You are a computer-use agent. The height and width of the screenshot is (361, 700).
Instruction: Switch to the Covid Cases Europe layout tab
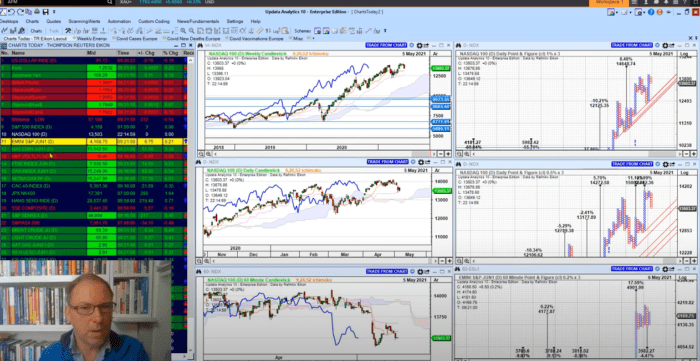click(137, 39)
